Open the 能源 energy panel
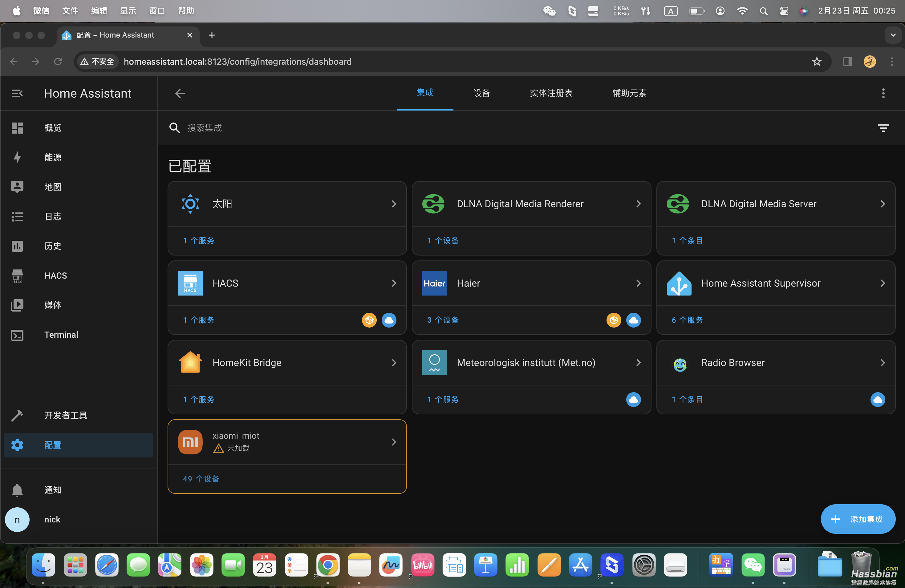The image size is (905, 588). click(78, 157)
